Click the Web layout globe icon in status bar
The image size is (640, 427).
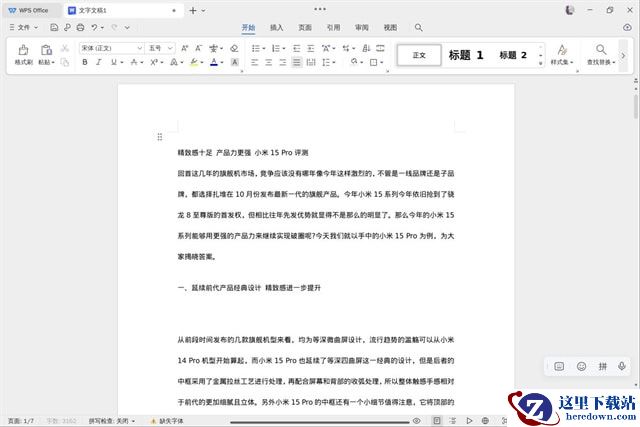485,420
